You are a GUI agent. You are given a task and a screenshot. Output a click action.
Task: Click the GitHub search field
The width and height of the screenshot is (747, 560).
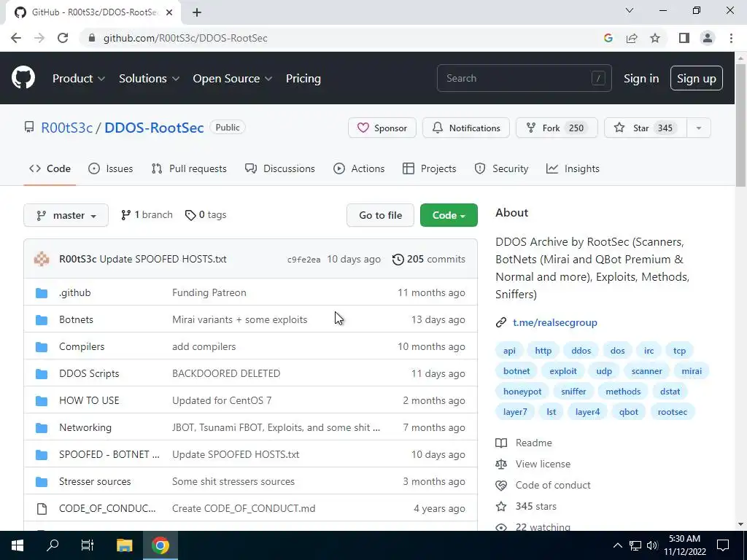[524, 78]
